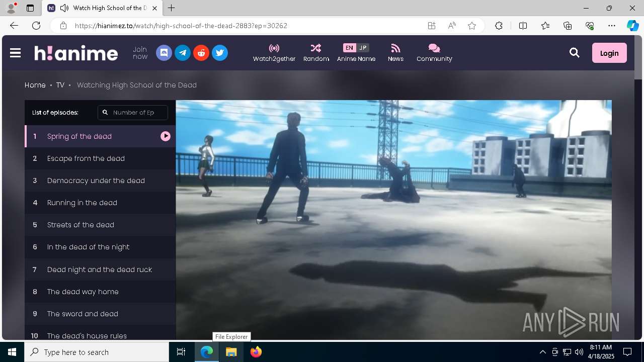
Task: Open the Edge profile icon
Action: 11,8
